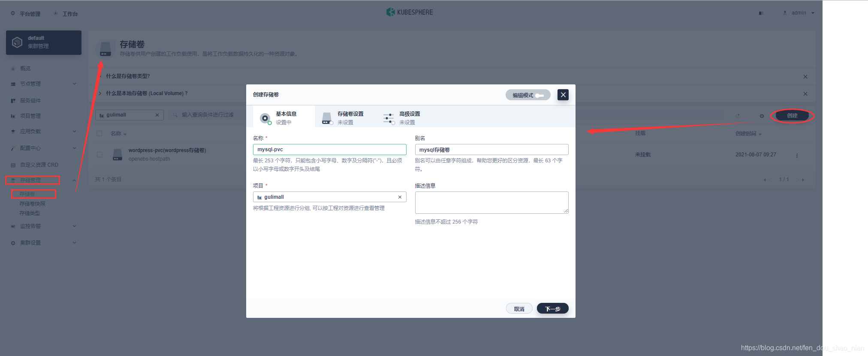This screenshot has width=868, height=356.
Task: Click the 监控告警 sidebar icon
Action: click(x=13, y=226)
